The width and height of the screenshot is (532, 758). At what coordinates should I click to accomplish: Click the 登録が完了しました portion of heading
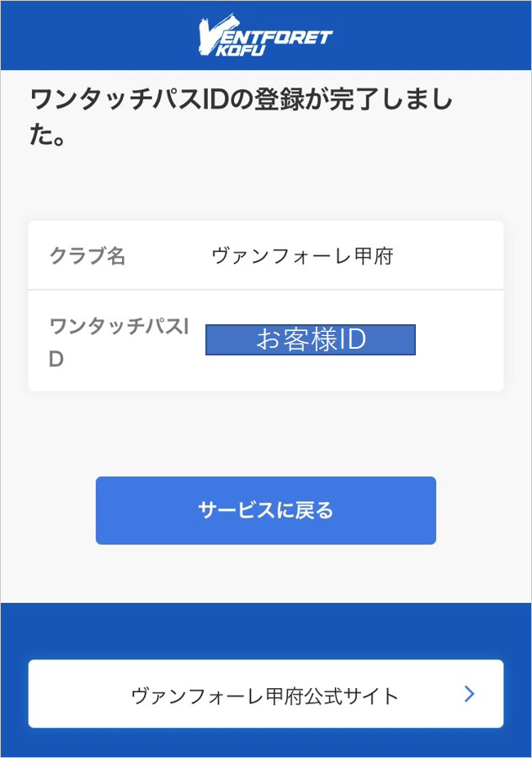(354, 99)
